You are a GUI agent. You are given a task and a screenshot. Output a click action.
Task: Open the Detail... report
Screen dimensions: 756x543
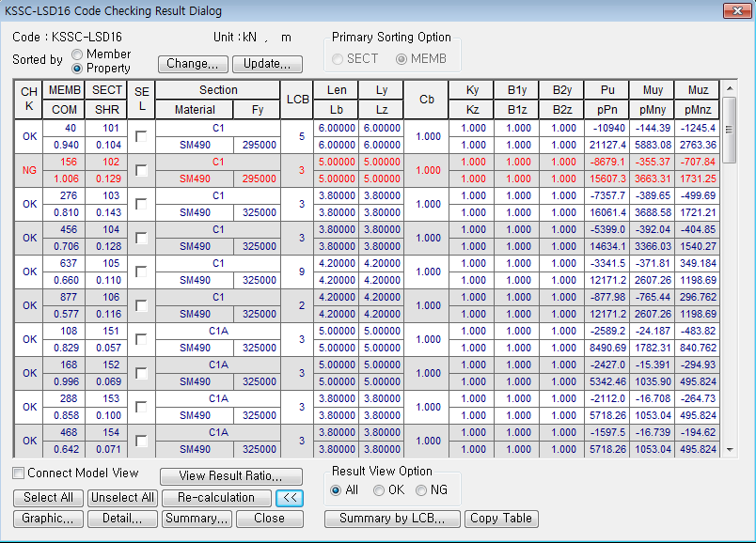(x=122, y=519)
